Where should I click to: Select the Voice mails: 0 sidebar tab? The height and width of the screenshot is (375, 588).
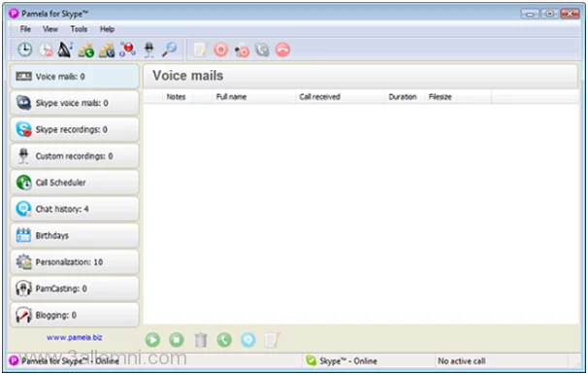click(75, 77)
